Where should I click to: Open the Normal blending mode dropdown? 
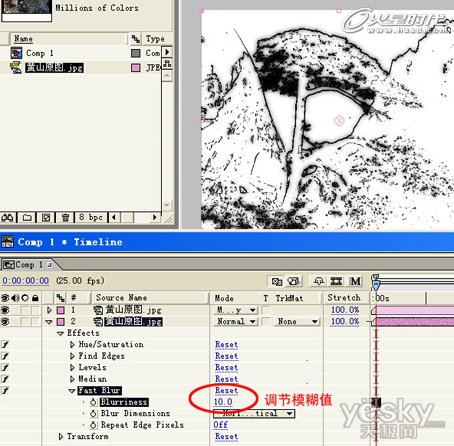click(x=236, y=321)
